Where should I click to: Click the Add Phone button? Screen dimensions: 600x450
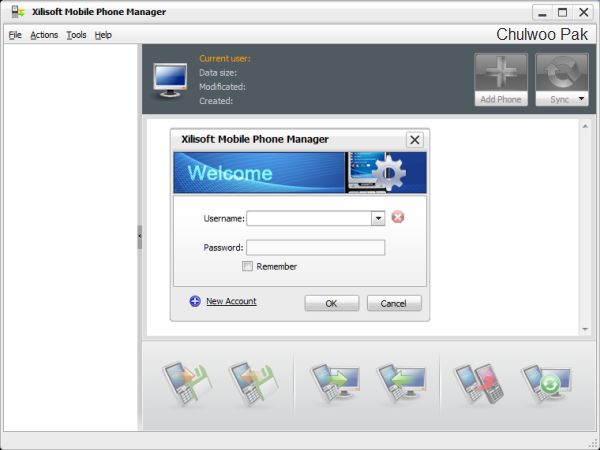[501, 80]
